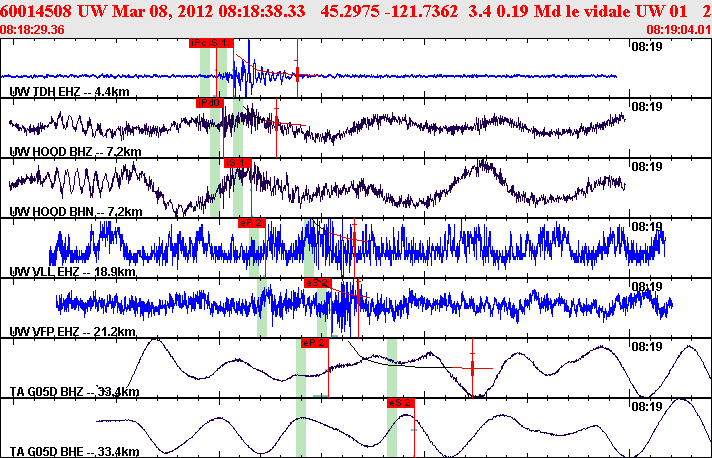
Task: Click the coda duration marker on HOOD BHZ trace
Action: click(277, 123)
